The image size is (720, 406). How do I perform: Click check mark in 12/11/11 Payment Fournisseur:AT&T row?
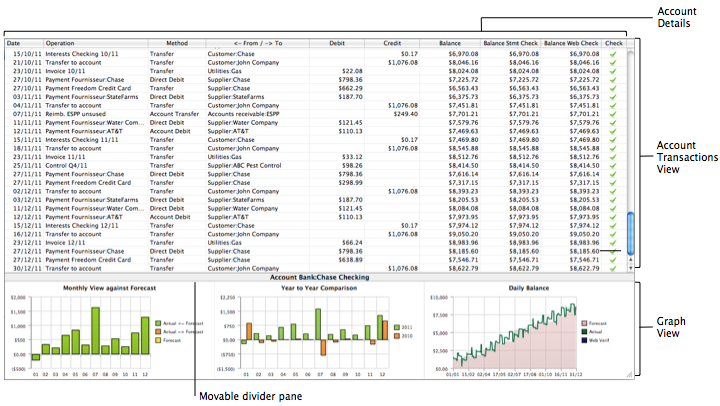[x=613, y=131]
